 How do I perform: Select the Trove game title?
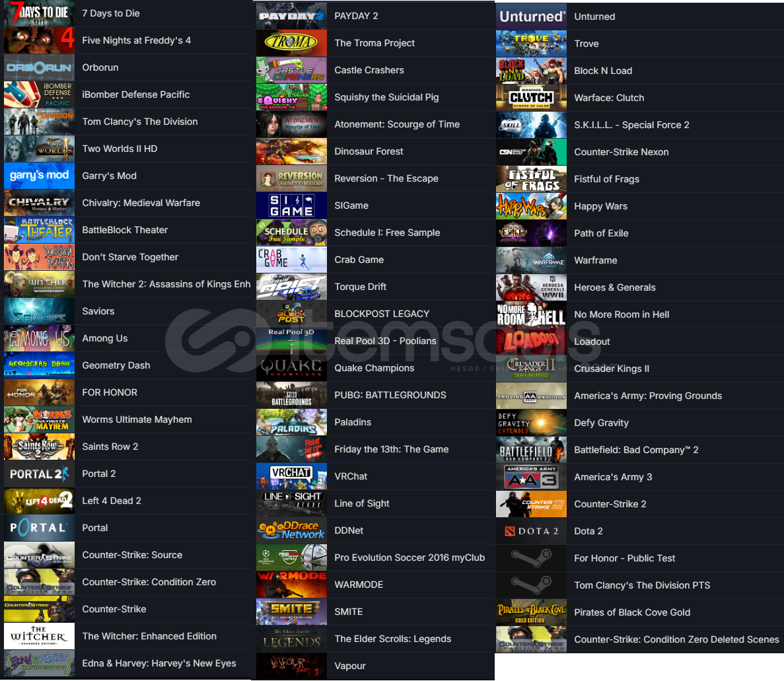tap(587, 44)
